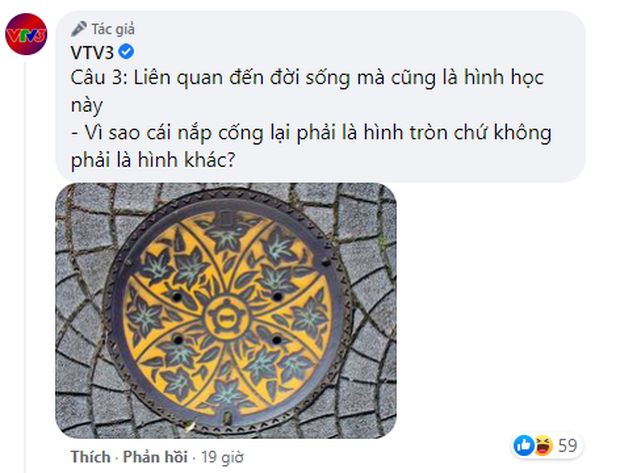The image size is (620, 473).
Task: Click the text line starting "Câu 3: Liên quan"
Action: 300,79
